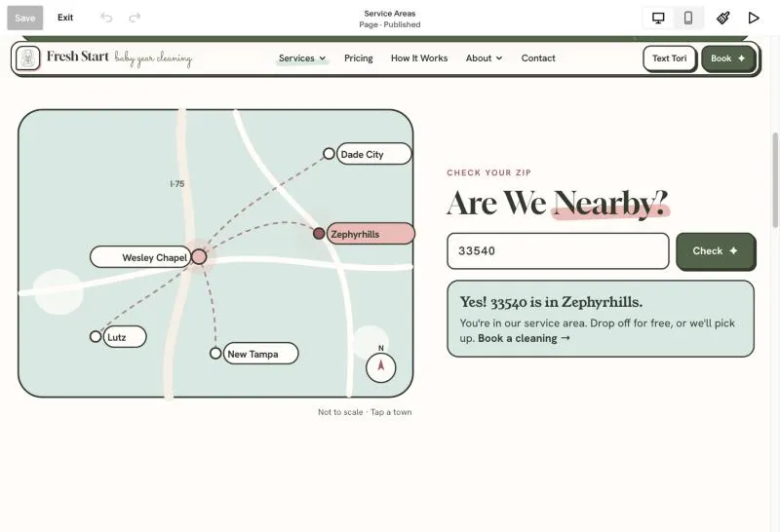Screen dimensions: 780x532
Task: Click the undo arrow icon
Action: [x=106, y=18]
